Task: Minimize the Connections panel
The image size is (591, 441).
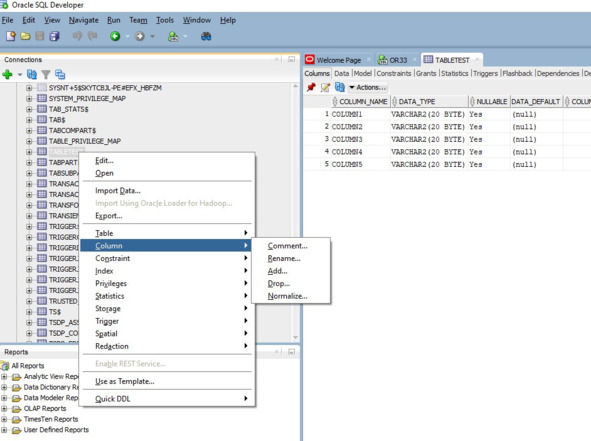Action: pos(291,59)
